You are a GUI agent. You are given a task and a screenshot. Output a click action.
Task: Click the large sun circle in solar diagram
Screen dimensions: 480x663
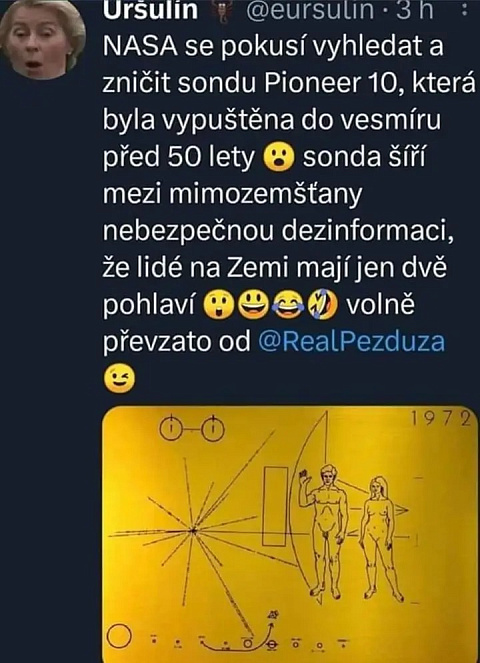click(x=117, y=636)
